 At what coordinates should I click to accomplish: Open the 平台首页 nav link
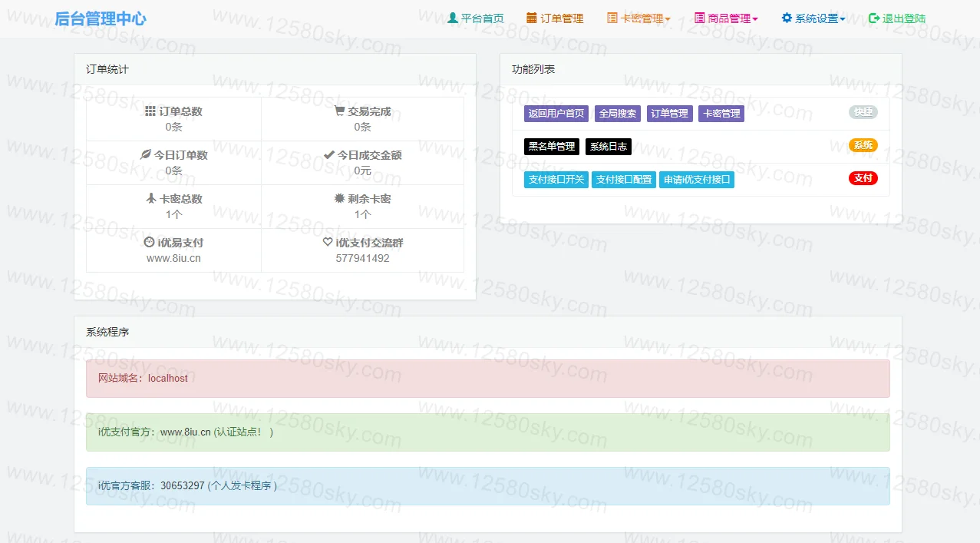click(x=476, y=18)
